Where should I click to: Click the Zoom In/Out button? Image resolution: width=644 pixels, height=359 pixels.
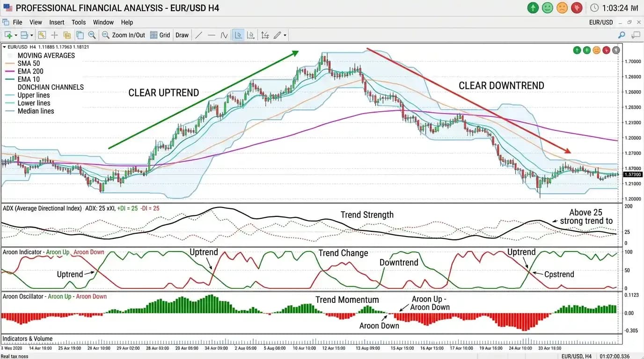[x=124, y=35]
